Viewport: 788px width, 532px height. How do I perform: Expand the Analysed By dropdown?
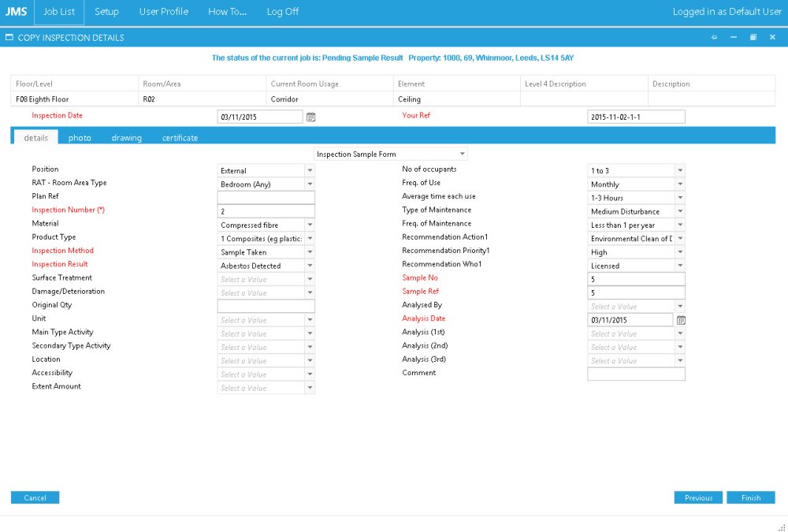(680, 307)
